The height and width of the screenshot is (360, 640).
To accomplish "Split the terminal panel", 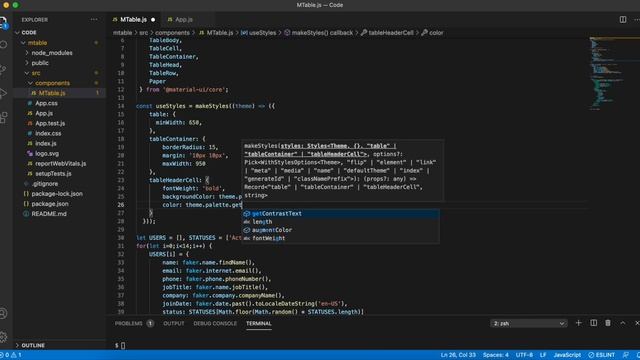I will [x=593, y=323].
